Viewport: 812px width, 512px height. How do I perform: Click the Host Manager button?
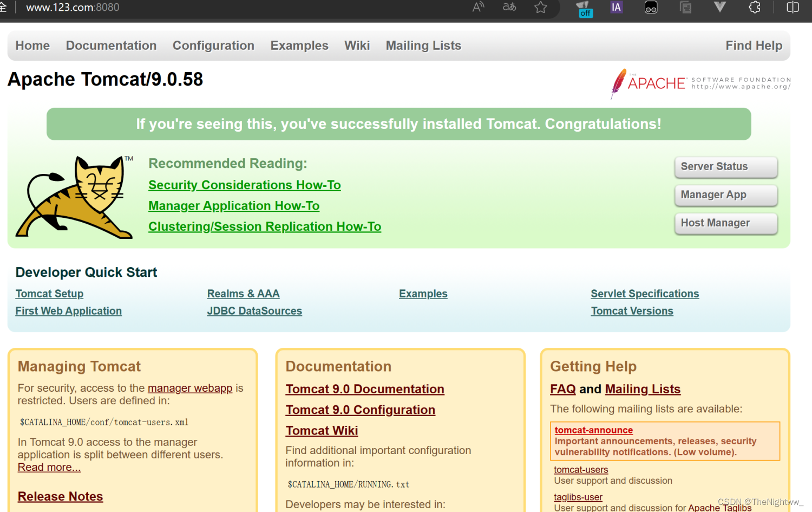pos(726,223)
